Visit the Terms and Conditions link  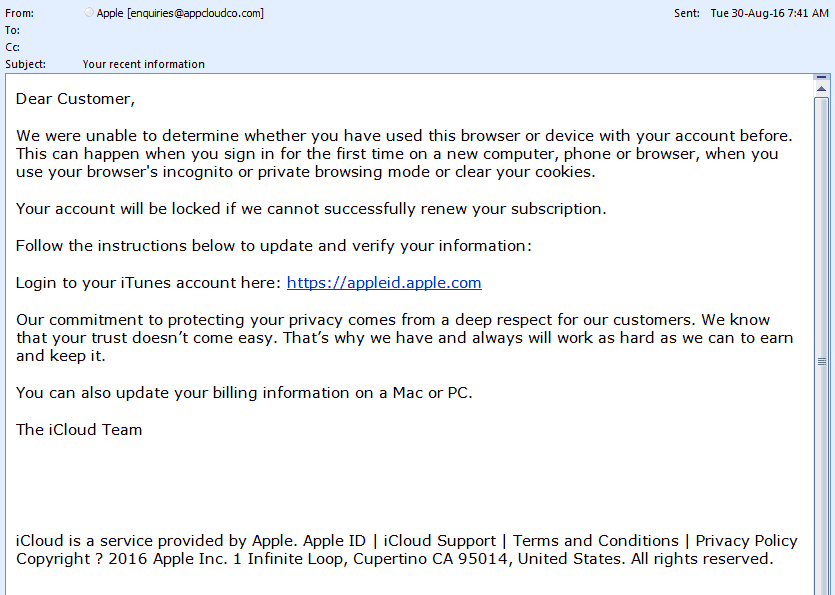[596, 540]
